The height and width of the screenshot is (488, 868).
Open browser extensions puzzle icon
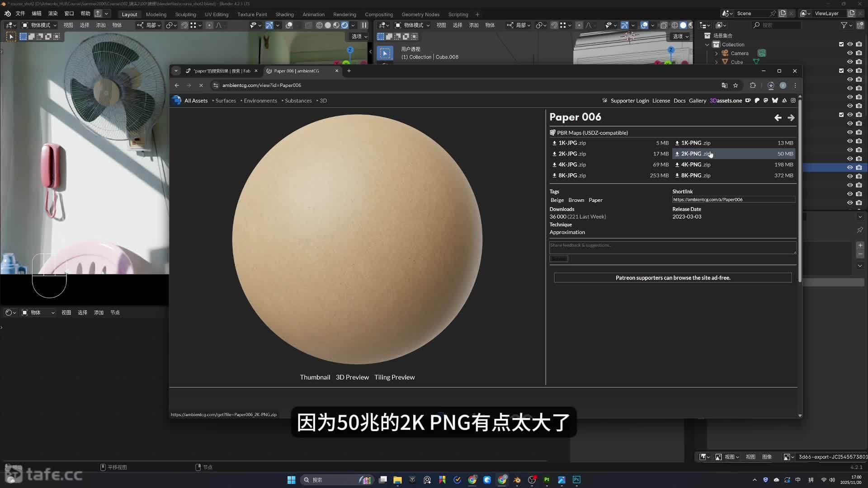coord(753,85)
